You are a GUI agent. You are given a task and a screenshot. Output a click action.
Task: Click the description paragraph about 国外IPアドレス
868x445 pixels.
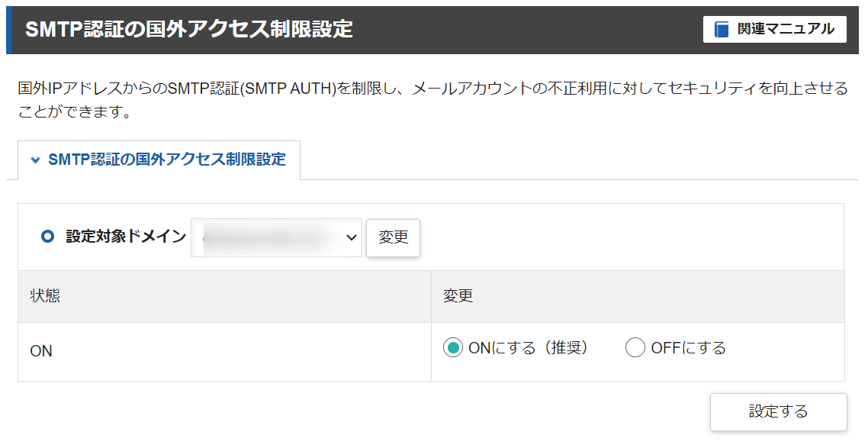click(x=432, y=100)
